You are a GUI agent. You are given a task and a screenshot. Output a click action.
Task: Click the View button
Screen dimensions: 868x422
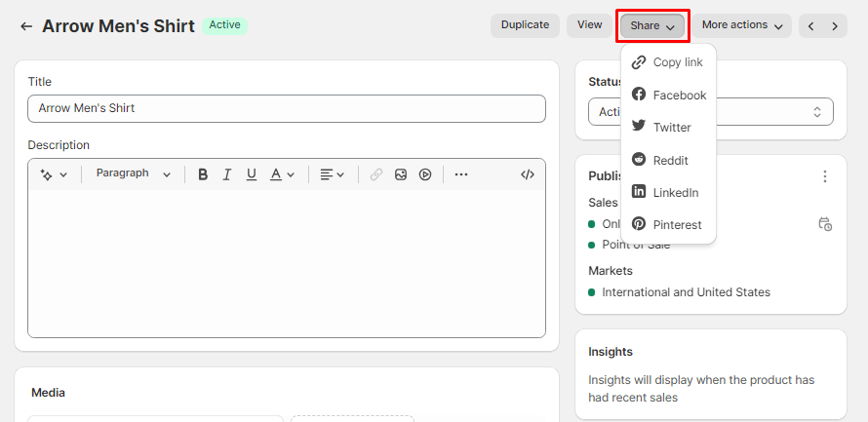(x=589, y=25)
